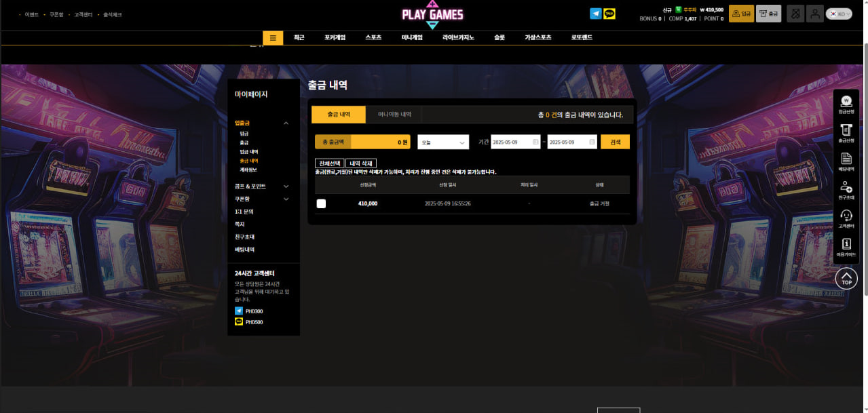Check the box for the 410,000 withdrawal row
Image resolution: width=868 pixels, height=413 pixels.
(x=321, y=203)
